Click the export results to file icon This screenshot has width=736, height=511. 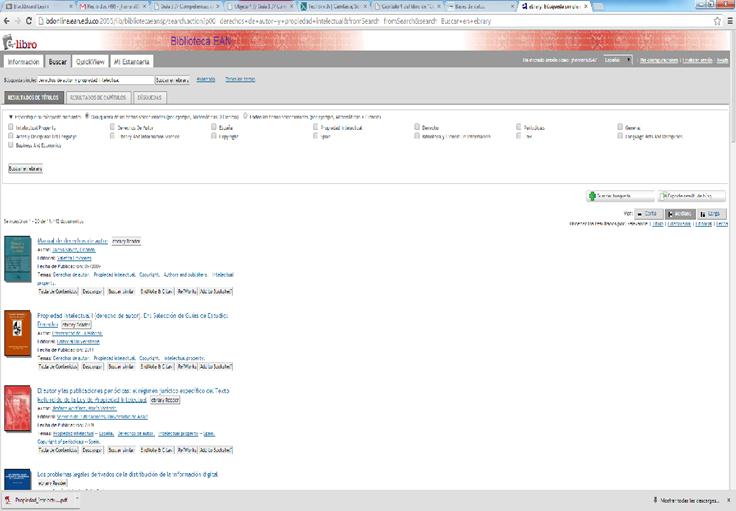pyautogui.click(x=665, y=196)
